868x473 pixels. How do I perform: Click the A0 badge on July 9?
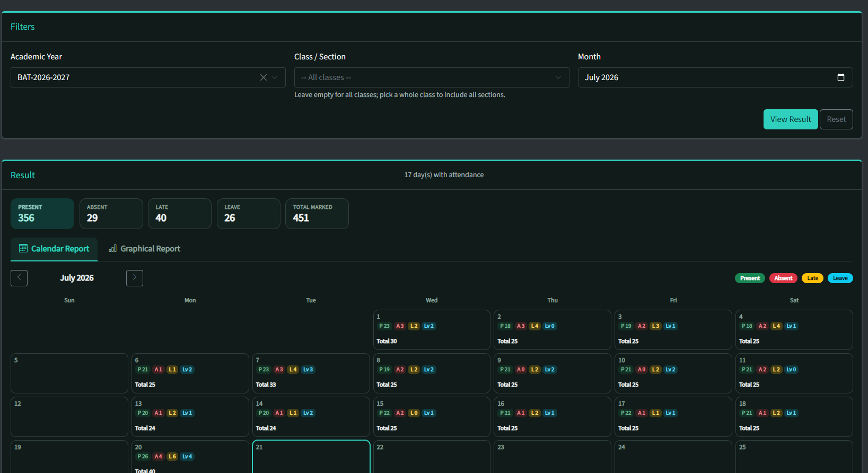521,370
